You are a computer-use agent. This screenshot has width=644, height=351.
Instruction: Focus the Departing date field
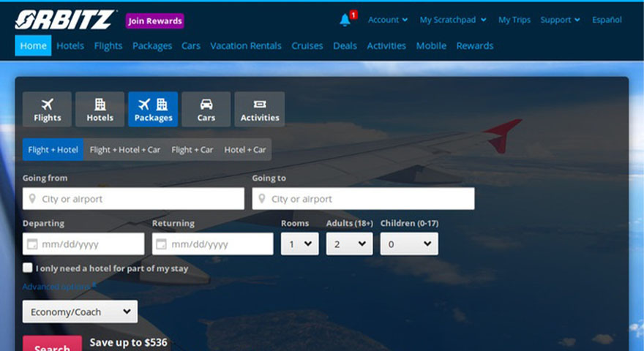[83, 244]
